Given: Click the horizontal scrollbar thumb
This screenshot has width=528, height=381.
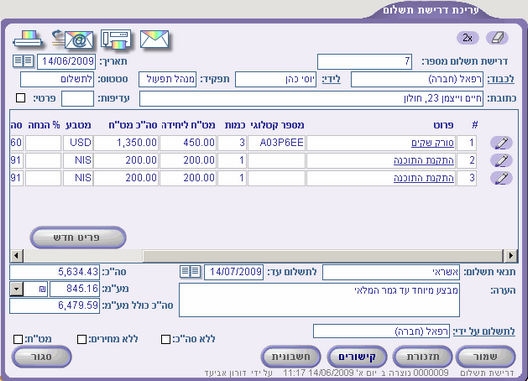Looking at the screenshot, I should [323, 256].
